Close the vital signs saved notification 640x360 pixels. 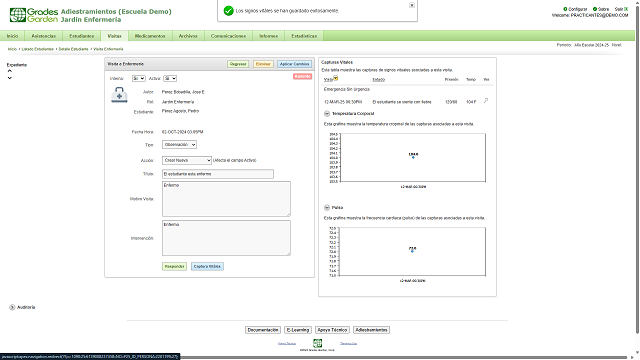pos(412,5)
